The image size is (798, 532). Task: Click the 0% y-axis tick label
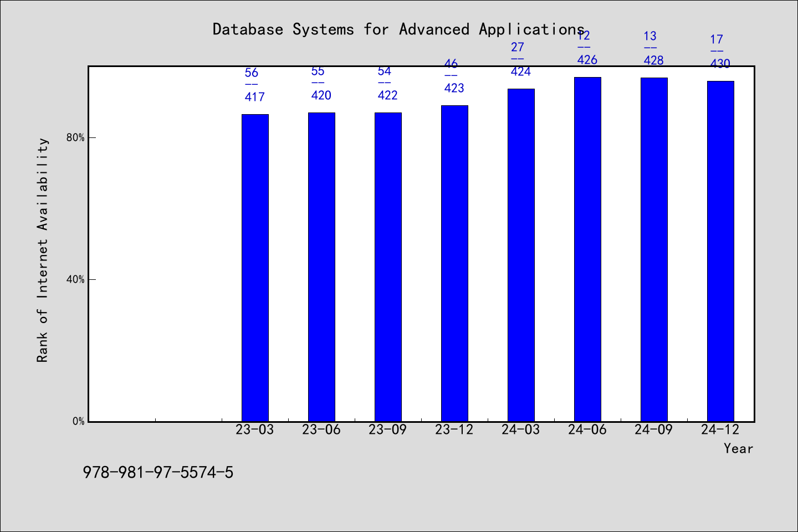click(78, 422)
